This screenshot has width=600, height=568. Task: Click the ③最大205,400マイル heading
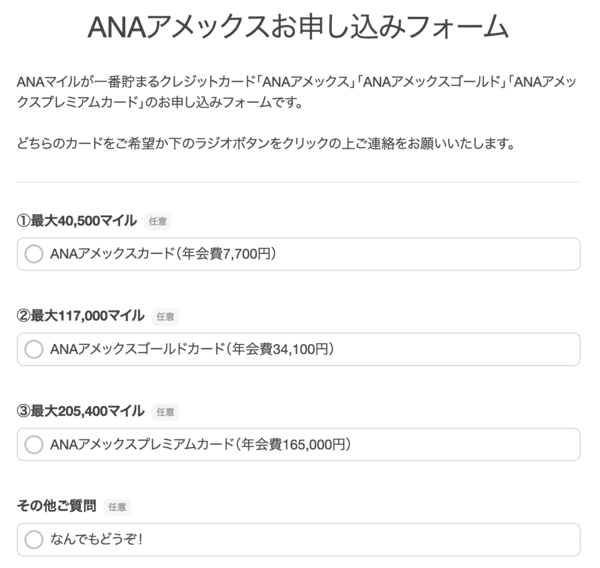point(80,410)
